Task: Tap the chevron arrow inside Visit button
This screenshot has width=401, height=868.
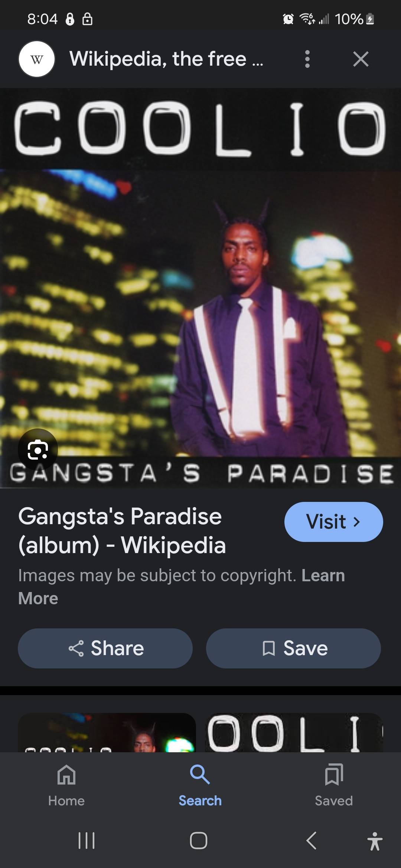Action: [357, 522]
